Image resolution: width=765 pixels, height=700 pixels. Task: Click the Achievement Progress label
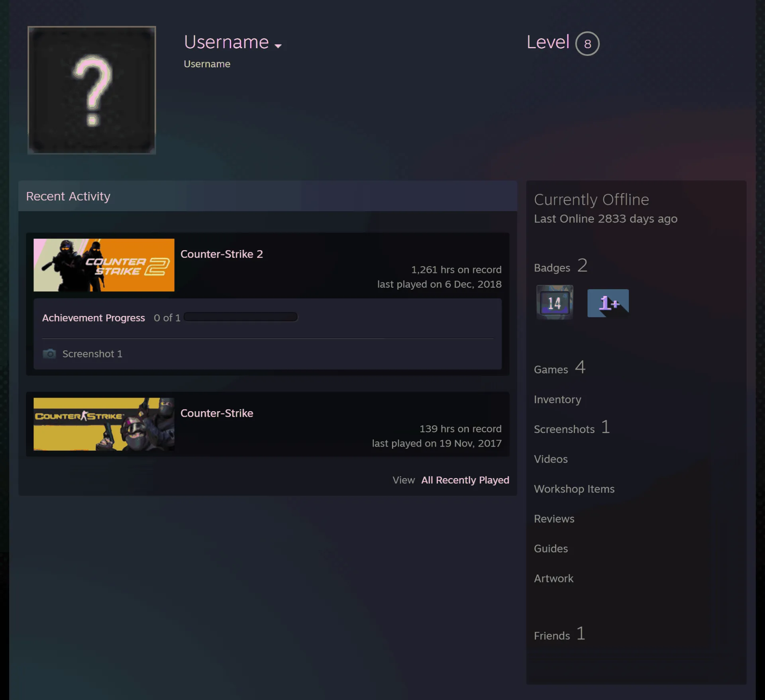tap(94, 318)
